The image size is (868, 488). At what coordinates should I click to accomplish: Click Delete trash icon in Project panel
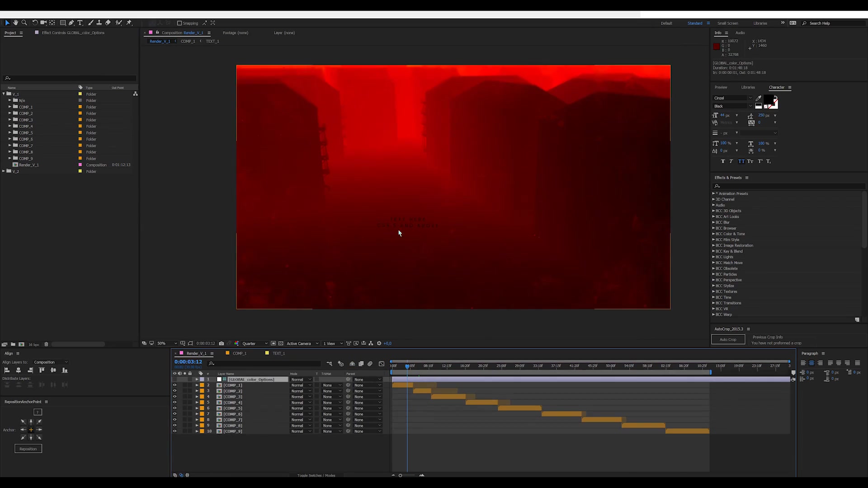click(x=46, y=344)
